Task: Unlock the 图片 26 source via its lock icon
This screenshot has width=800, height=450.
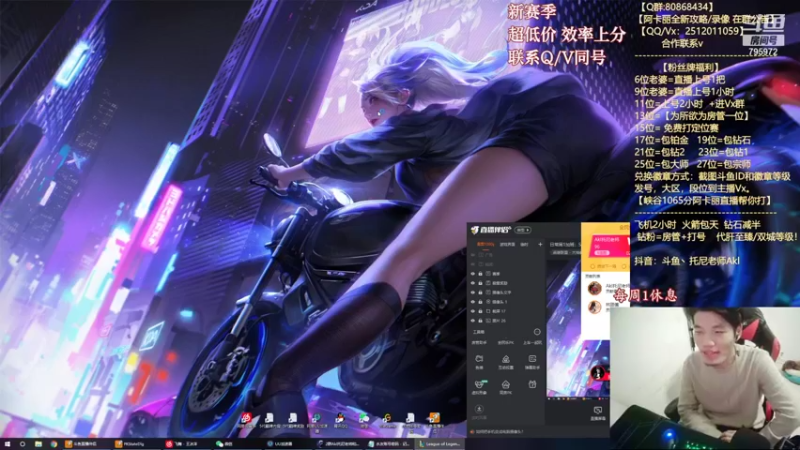Action: (x=480, y=320)
